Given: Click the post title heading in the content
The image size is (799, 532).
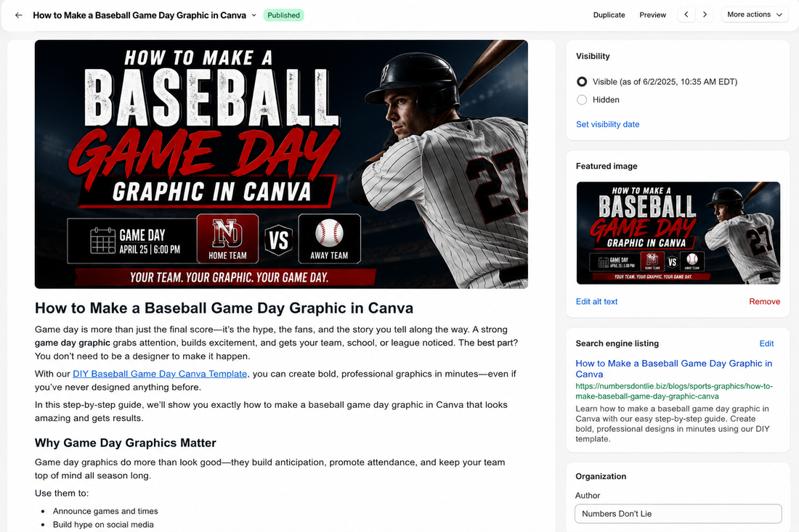Looking at the screenshot, I should tap(224, 308).
